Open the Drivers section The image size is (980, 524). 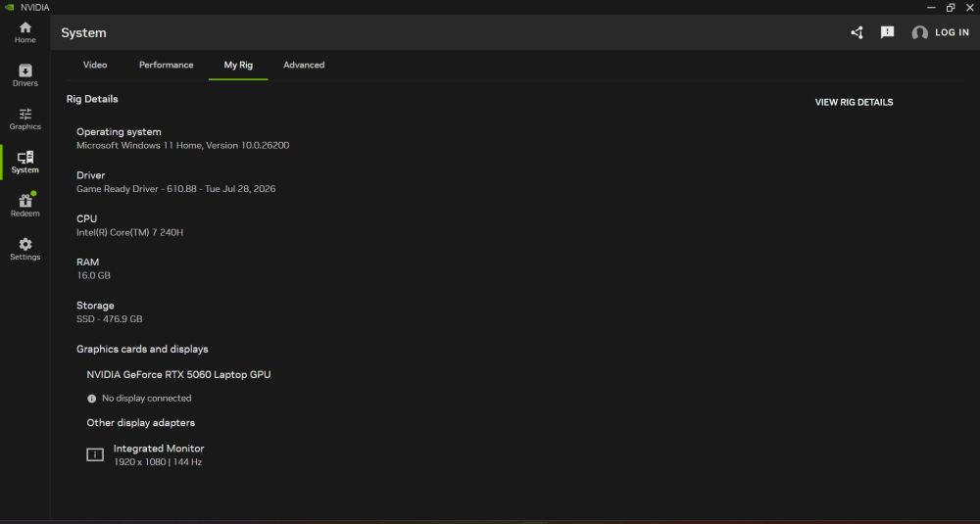(25, 75)
